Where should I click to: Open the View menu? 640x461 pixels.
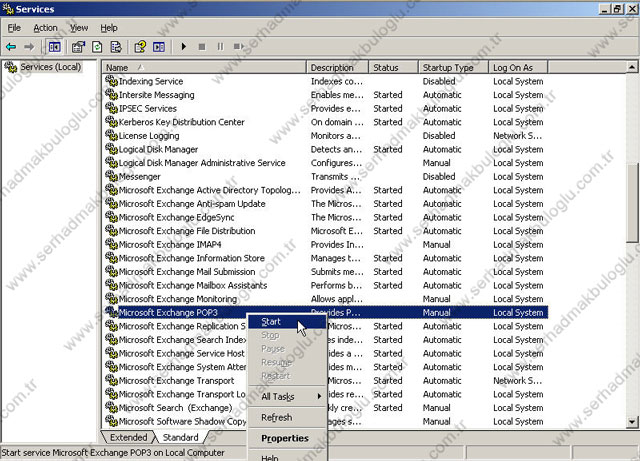(79, 28)
